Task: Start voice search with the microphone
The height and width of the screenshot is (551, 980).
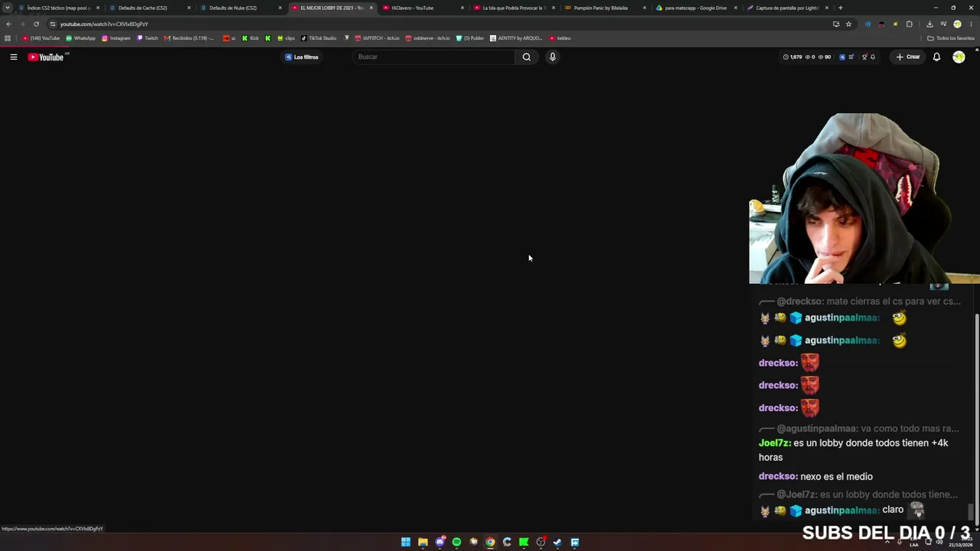Action: pyautogui.click(x=552, y=57)
